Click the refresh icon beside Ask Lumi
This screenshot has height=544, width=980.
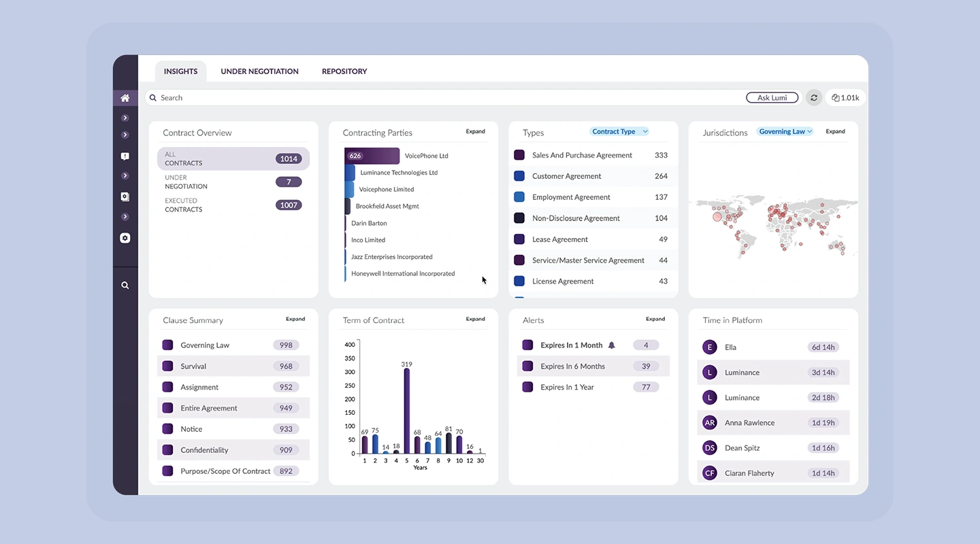pos(813,98)
